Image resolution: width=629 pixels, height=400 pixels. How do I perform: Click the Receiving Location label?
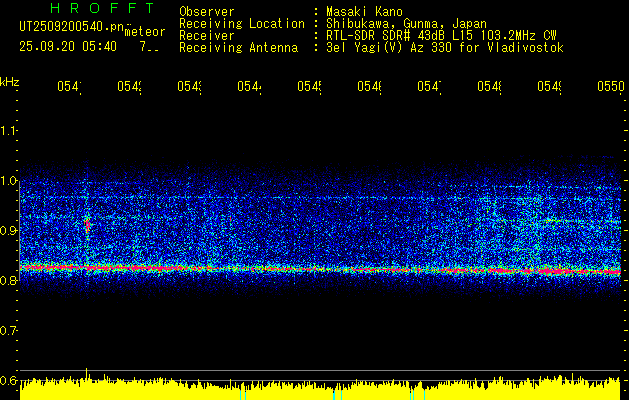[x=242, y=24]
